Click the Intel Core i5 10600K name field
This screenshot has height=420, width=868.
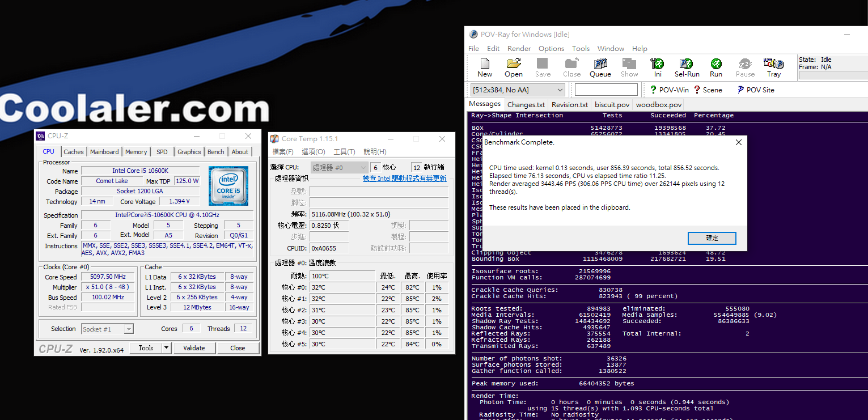140,171
